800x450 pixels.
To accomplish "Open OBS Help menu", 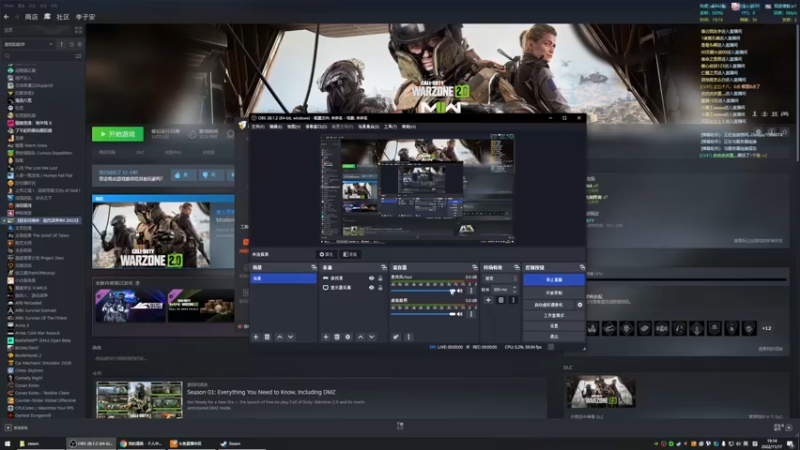I will pyautogui.click(x=409, y=127).
